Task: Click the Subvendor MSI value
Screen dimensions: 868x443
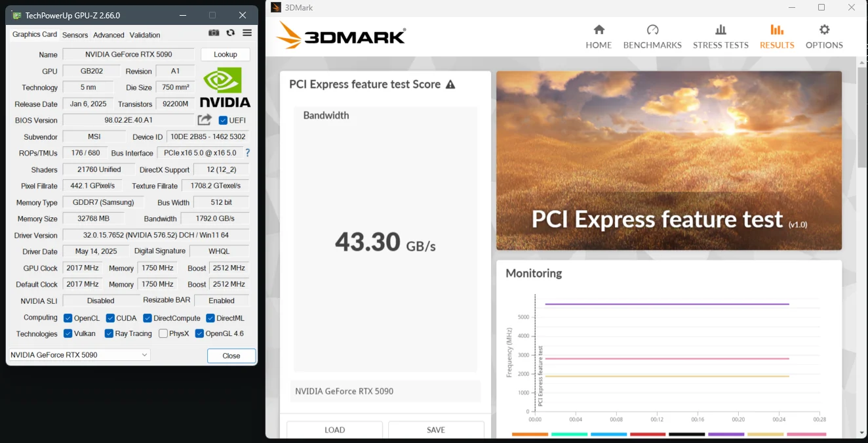Action: coord(94,137)
